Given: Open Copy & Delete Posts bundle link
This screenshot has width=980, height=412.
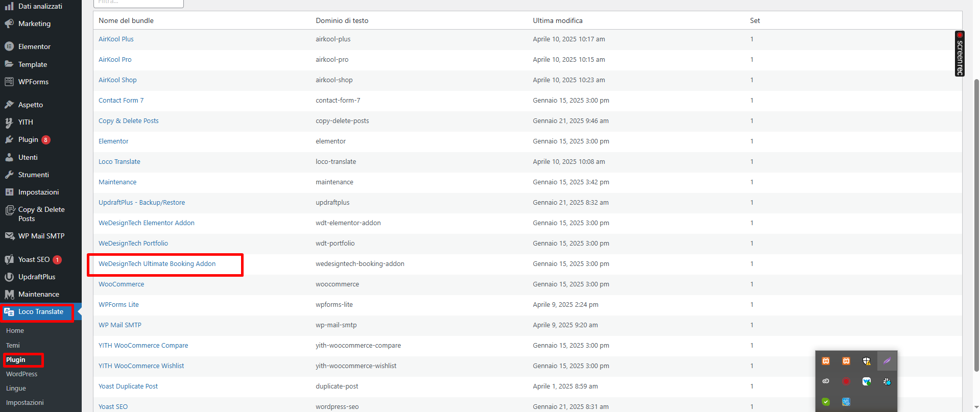Looking at the screenshot, I should [x=129, y=121].
